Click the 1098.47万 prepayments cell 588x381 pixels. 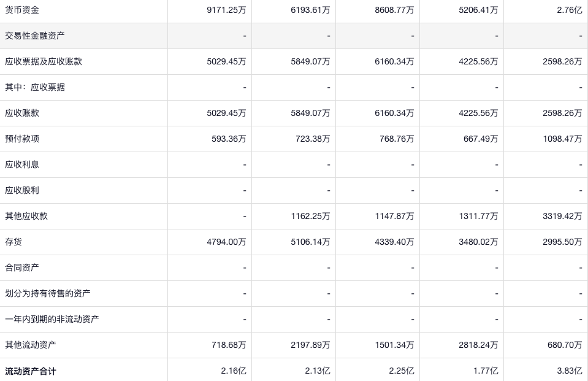pos(562,139)
